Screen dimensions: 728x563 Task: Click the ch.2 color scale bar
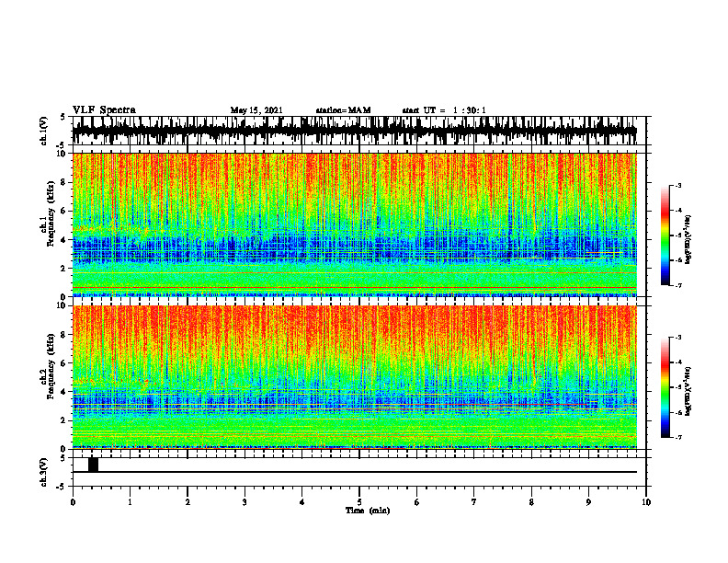click(x=665, y=387)
